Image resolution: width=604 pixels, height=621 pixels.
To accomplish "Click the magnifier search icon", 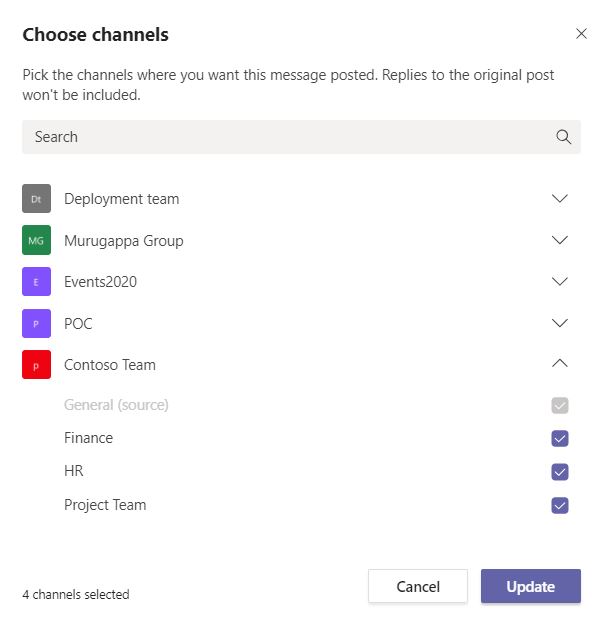I will tap(563, 137).
